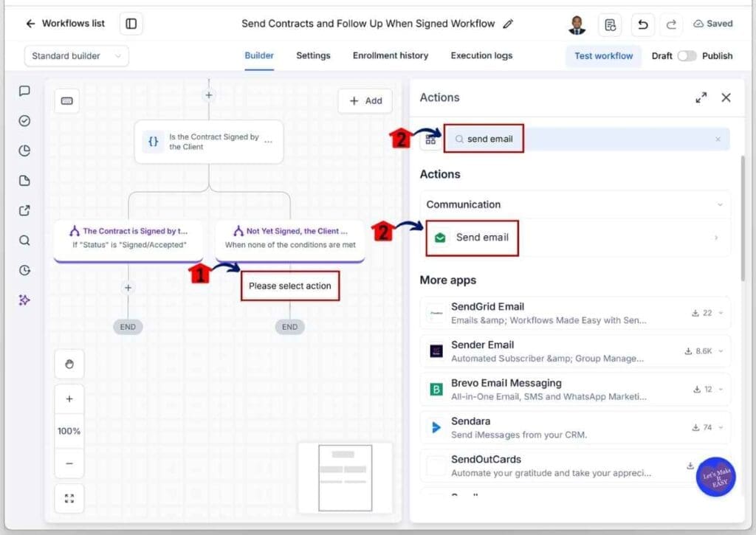
Task: Click the action categories grid icon
Action: (x=430, y=139)
